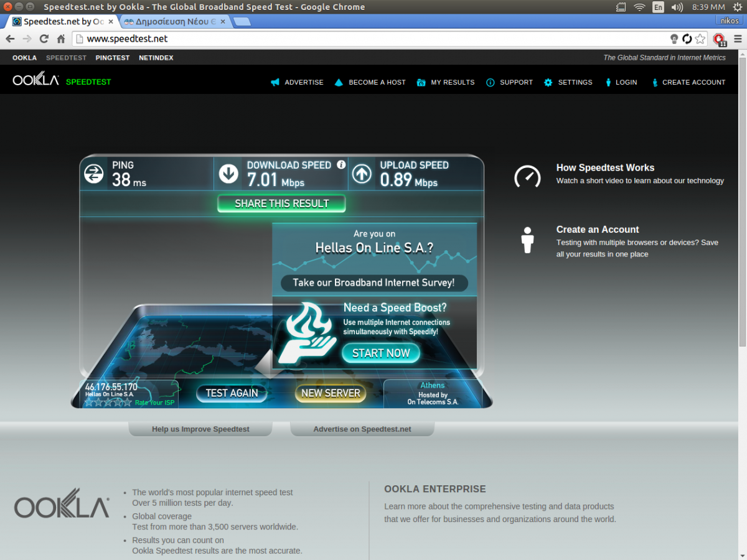
Task: Click the large person icon beside Create an Account
Action: pos(528,240)
